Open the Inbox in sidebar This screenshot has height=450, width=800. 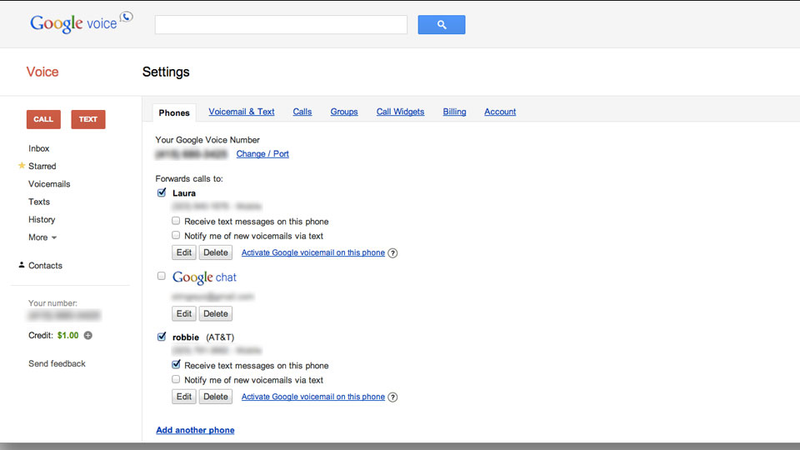point(39,148)
